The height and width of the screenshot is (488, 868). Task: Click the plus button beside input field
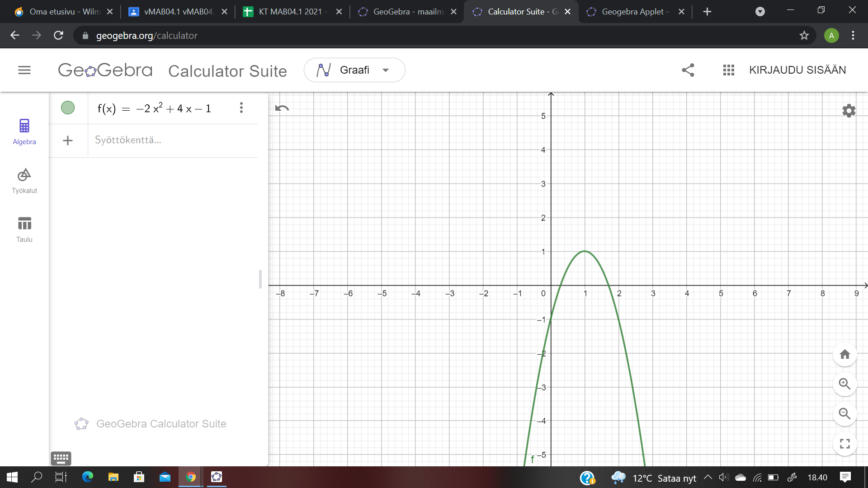[68, 141]
